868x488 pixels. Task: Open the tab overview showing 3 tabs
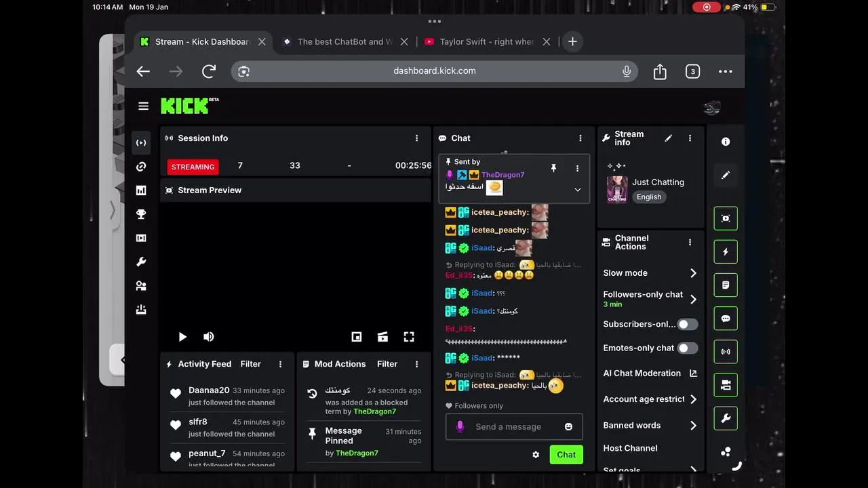click(692, 71)
